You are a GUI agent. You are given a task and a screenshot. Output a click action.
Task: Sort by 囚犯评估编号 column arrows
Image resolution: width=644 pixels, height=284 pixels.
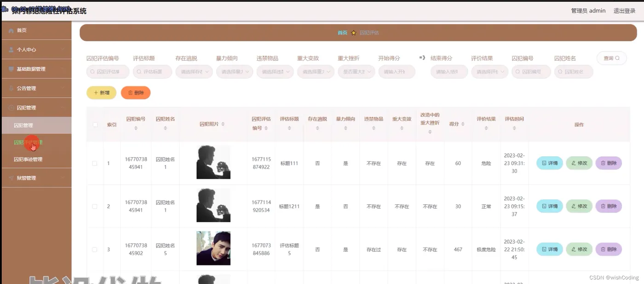pos(266,128)
